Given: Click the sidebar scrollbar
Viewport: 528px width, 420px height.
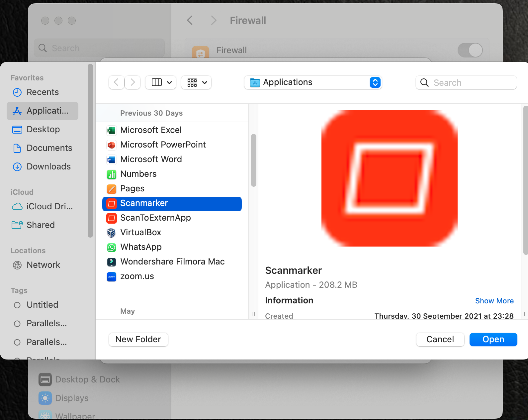Looking at the screenshot, I should [90, 151].
